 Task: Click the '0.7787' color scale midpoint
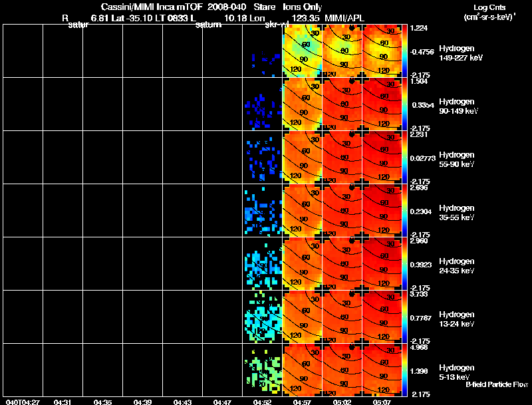[x=421, y=318]
